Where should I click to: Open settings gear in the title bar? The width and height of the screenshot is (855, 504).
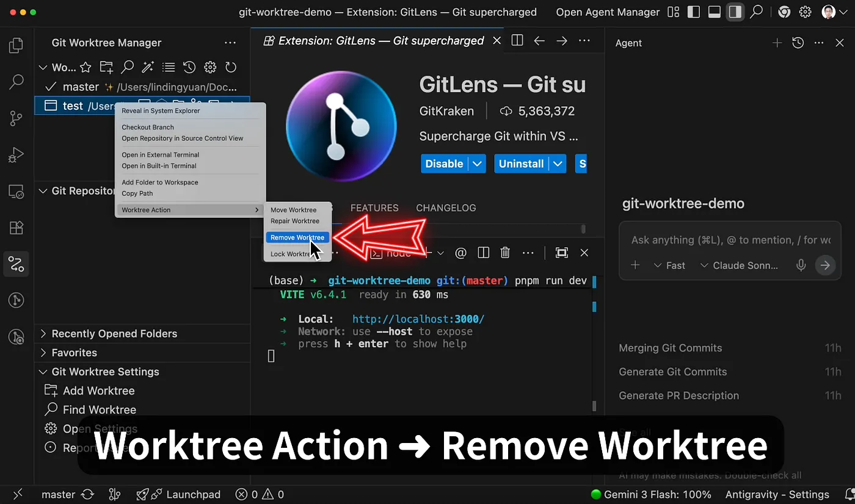pos(805,12)
